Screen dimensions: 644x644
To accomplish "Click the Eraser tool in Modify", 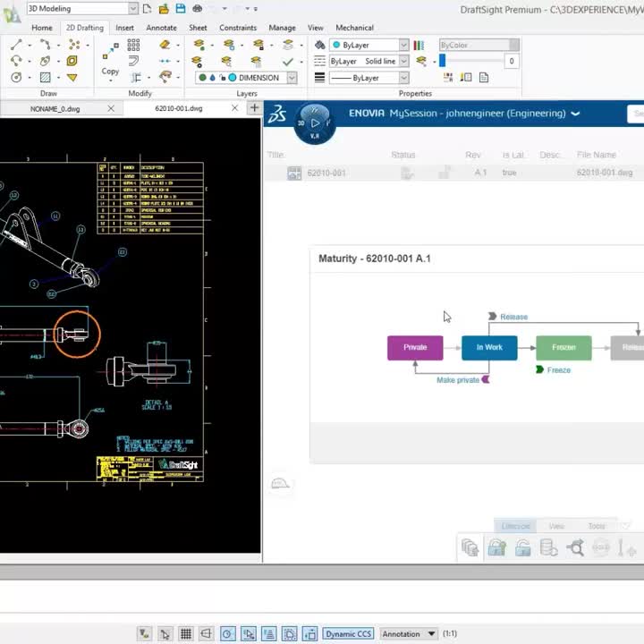I will pyautogui.click(x=165, y=45).
